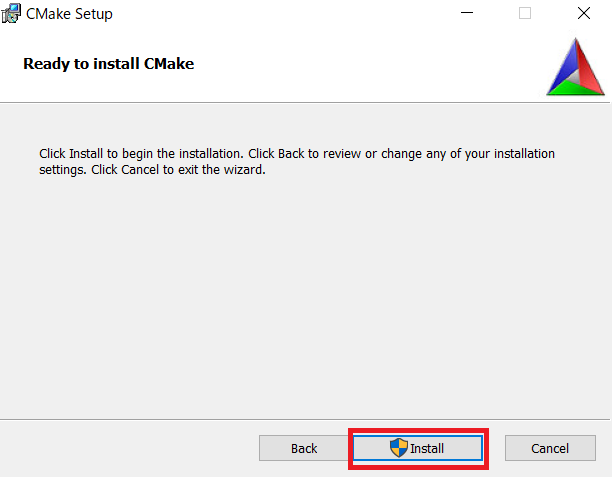This screenshot has height=477, width=612.
Task: Click the empty title bar space
Action: (280, 14)
